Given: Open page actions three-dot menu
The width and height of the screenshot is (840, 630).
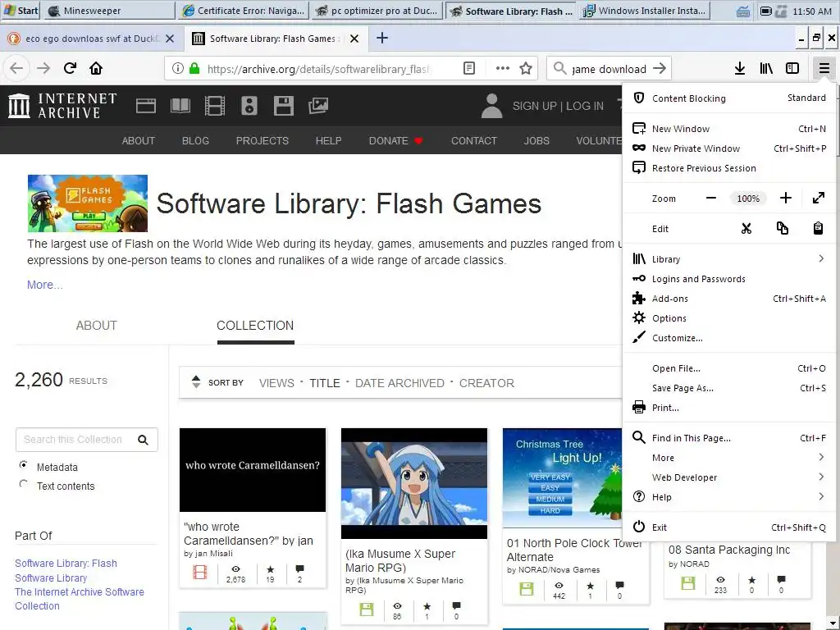Looking at the screenshot, I should 503,69.
